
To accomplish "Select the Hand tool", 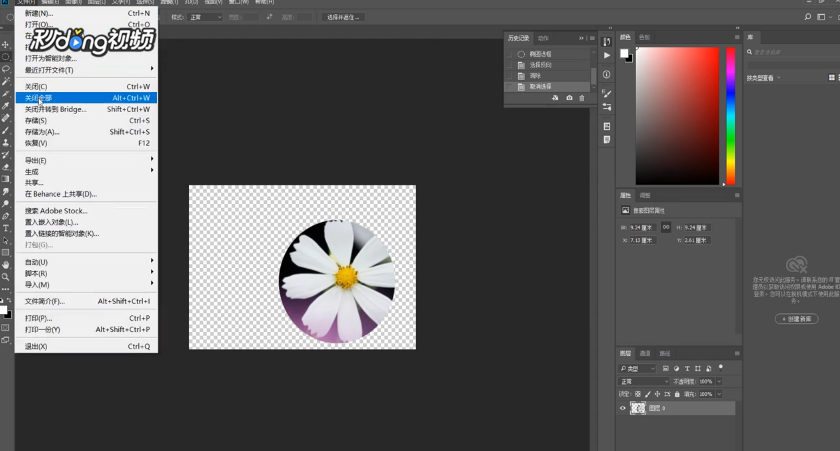I will (6, 265).
